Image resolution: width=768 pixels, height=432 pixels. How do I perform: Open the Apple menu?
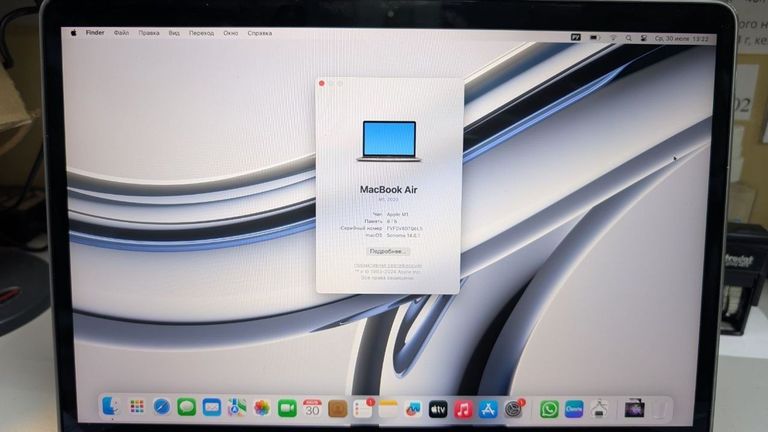coord(73,33)
